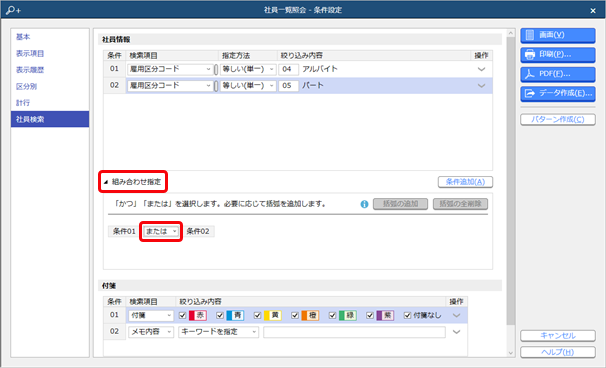Image resolution: width=606 pixels, height=368 pixels.
Task: Click the blue info icon beside 括弧の追加
Action: [364, 204]
